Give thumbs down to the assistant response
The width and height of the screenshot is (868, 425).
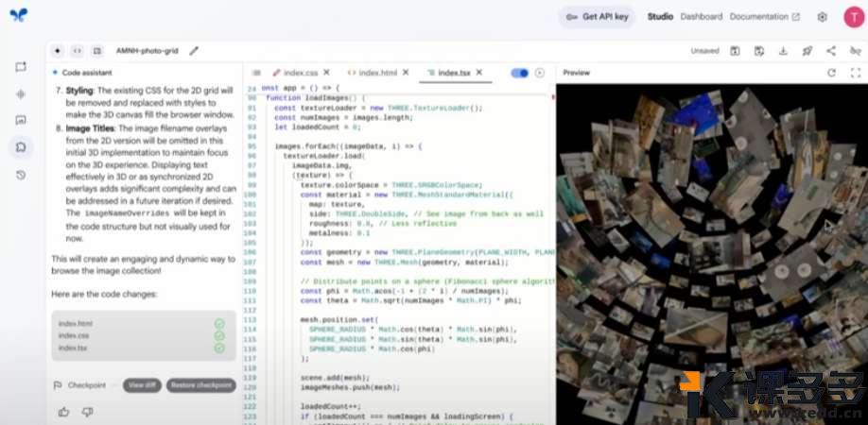click(x=87, y=411)
